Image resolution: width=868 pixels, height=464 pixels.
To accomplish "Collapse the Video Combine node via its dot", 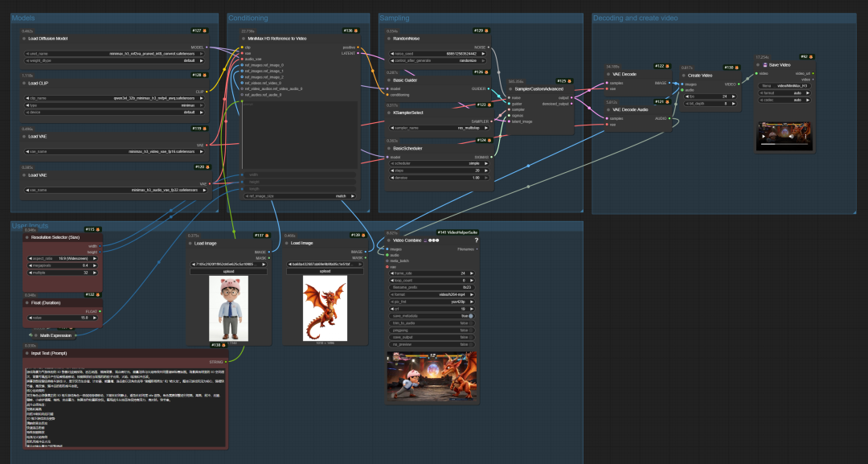I will (x=389, y=240).
